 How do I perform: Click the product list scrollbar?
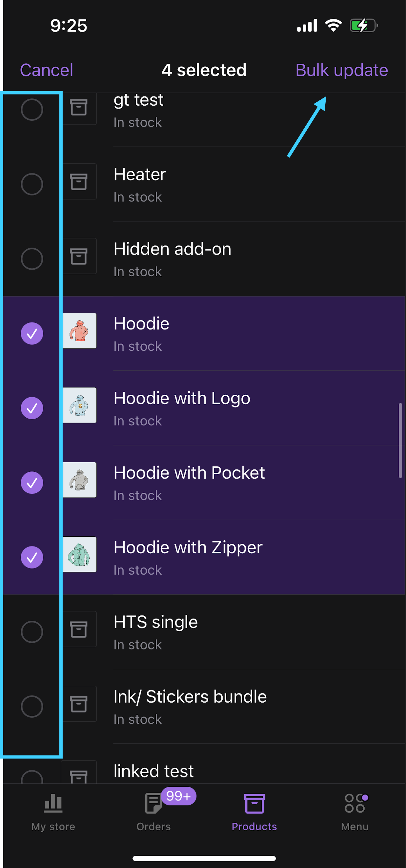(400, 440)
